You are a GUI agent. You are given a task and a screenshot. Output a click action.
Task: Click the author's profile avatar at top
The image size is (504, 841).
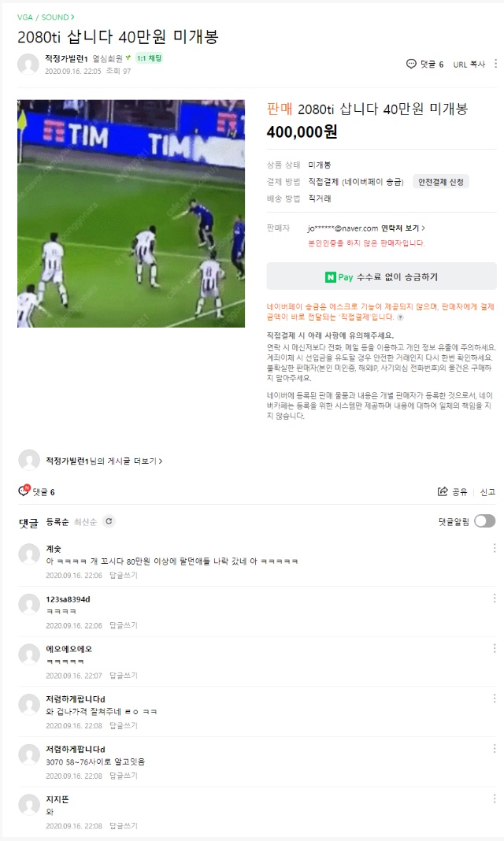(28, 64)
